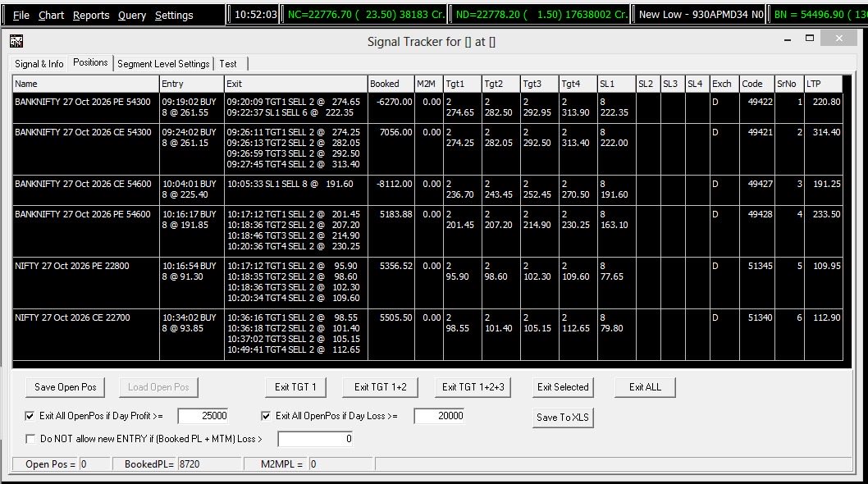Click the M2MPL value in status bar

coord(341,464)
